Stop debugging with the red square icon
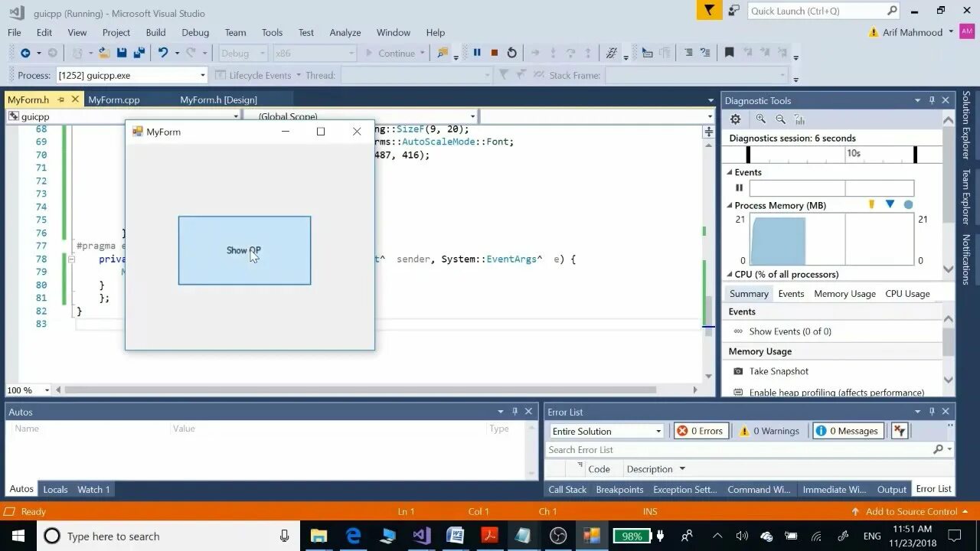980x551 pixels. coord(495,53)
